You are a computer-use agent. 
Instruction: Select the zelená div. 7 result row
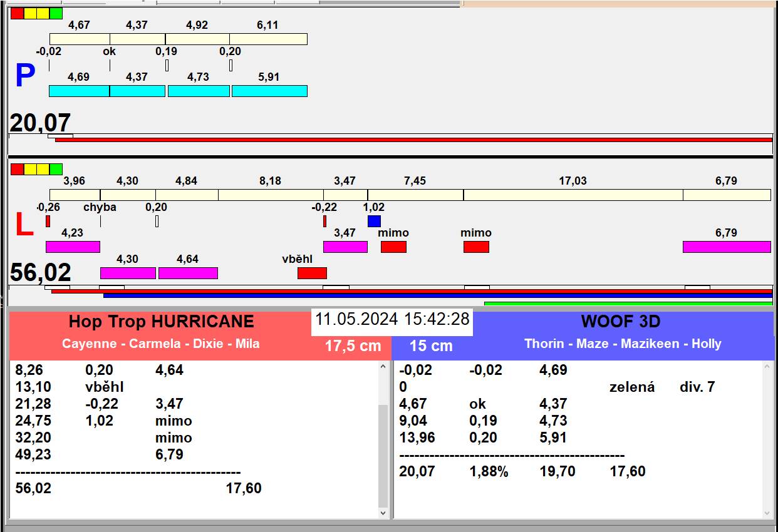pyautogui.click(x=661, y=387)
